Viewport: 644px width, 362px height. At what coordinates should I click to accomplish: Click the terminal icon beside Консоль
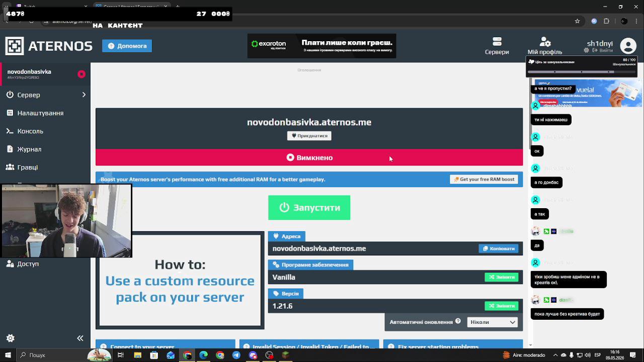coord(10,131)
